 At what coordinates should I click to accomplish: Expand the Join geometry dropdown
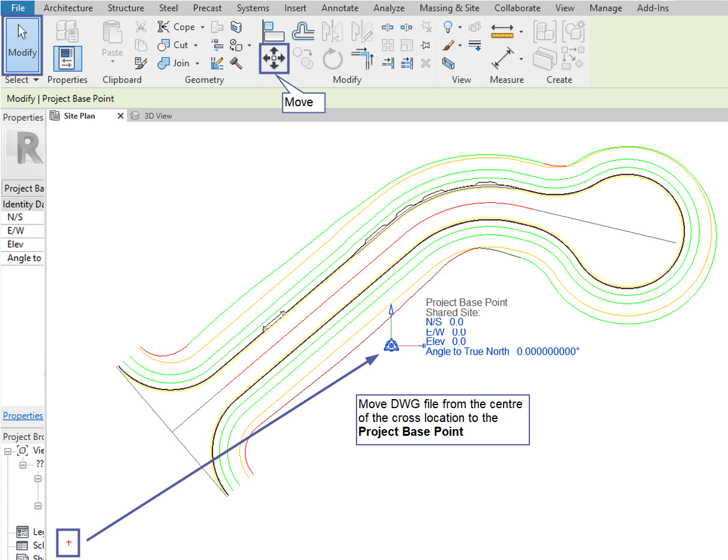pos(197,64)
